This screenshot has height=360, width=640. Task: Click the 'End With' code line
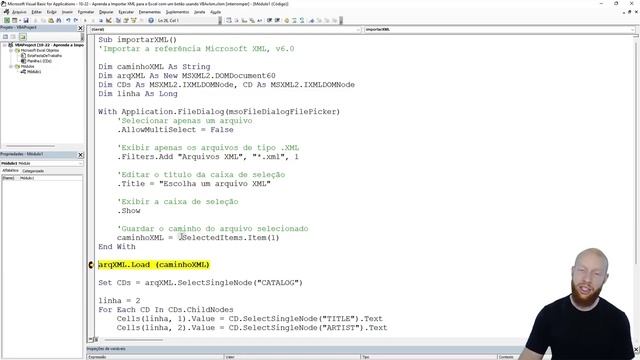tap(117, 247)
